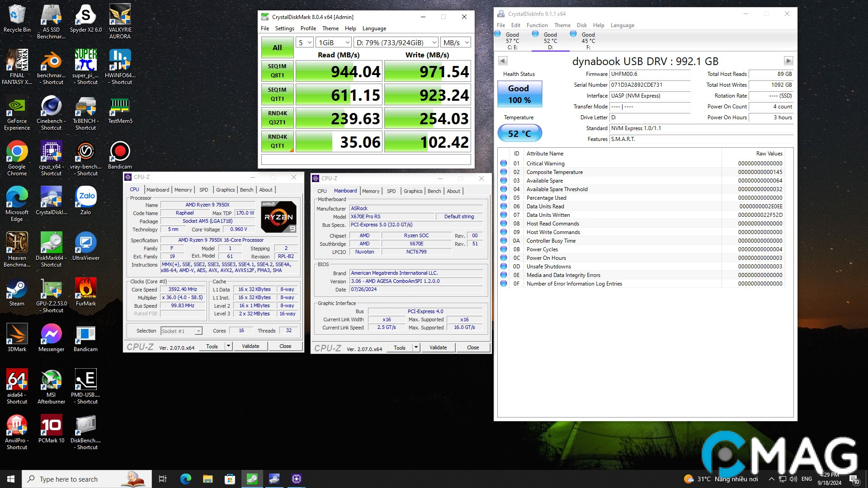868x488 pixels.
Task: Select the C: E: Good disk status
Action: (512, 41)
